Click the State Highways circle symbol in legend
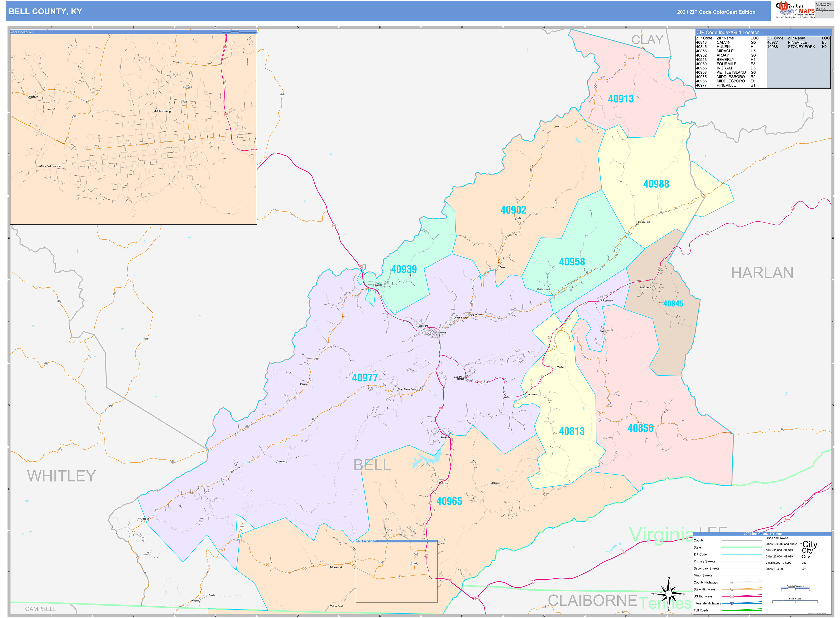 click(732, 589)
